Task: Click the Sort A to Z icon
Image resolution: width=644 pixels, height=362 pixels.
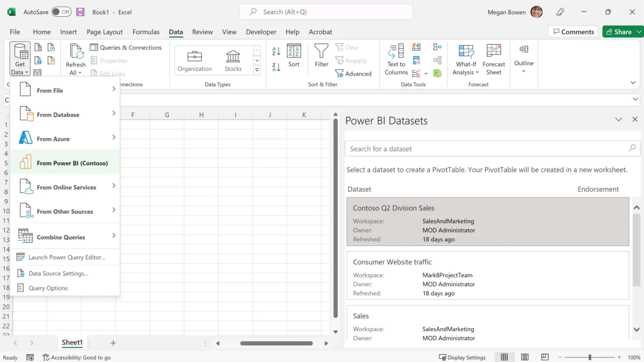Action: tap(276, 51)
